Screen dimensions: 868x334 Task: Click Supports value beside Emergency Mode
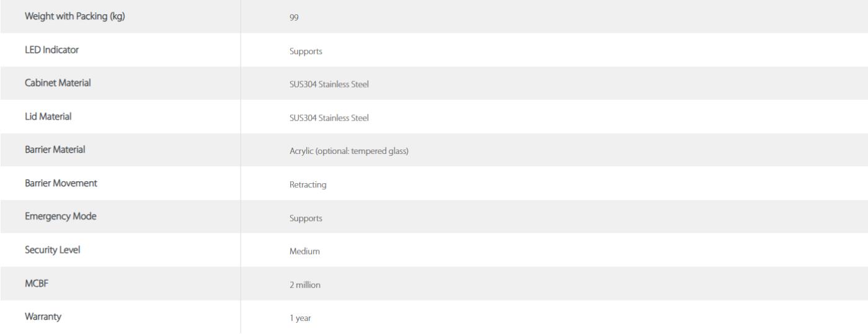click(305, 219)
